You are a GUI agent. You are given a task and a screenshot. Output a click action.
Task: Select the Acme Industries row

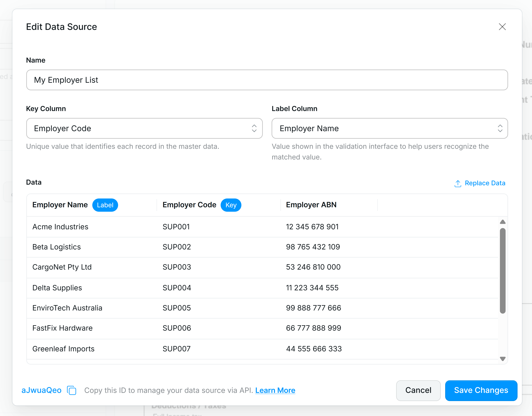tap(146, 226)
